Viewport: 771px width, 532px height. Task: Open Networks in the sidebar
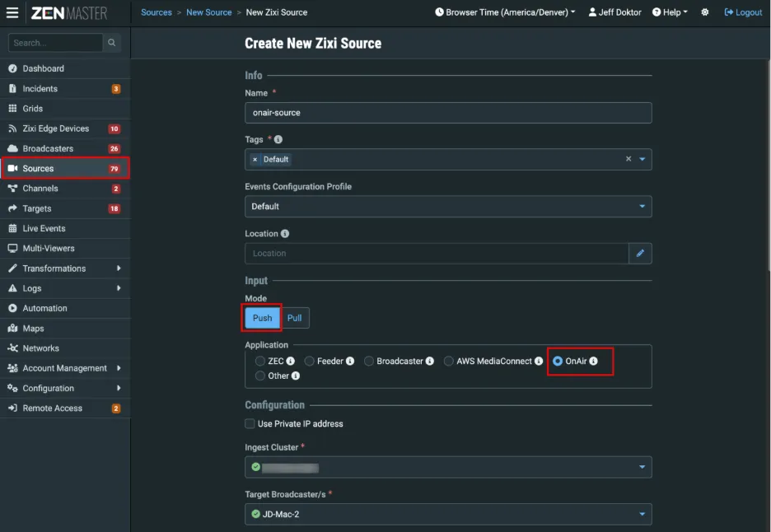click(x=65, y=348)
